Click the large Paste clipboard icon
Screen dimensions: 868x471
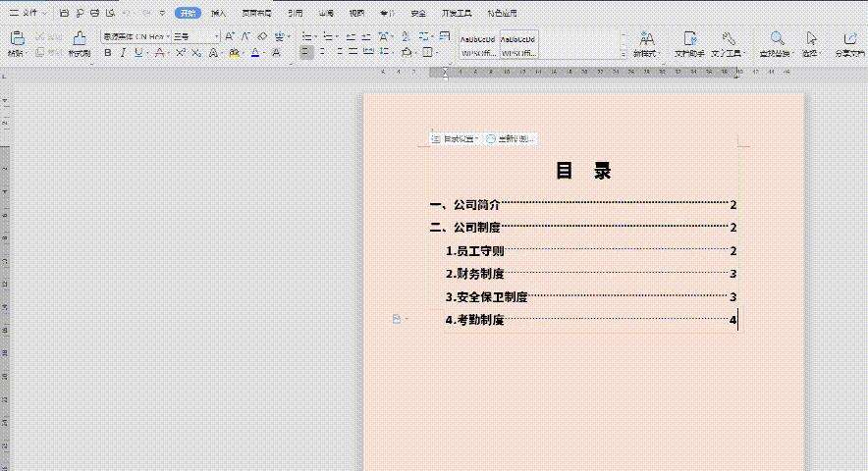[17, 37]
